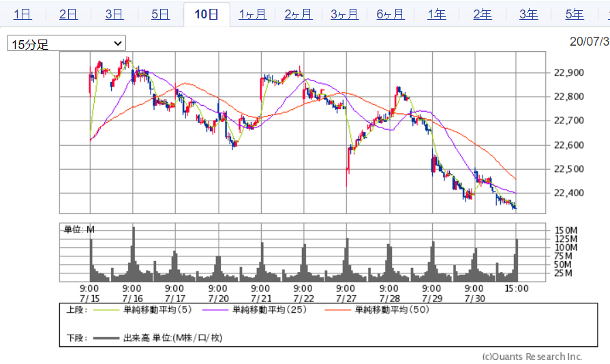Click the gray 出来高 legend marker

(106, 338)
